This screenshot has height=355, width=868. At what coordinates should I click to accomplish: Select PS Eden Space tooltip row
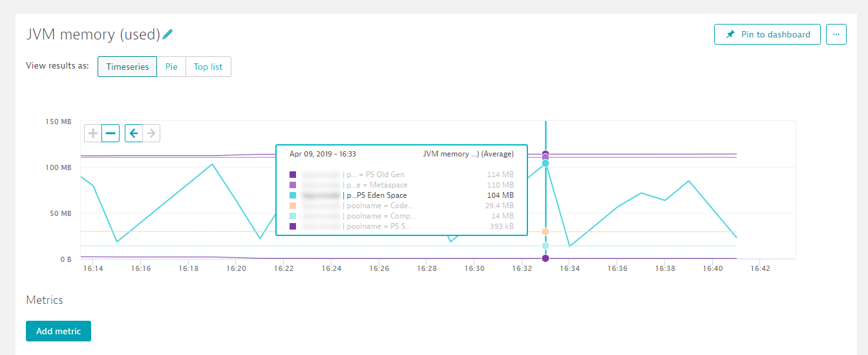tap(401, 195)
